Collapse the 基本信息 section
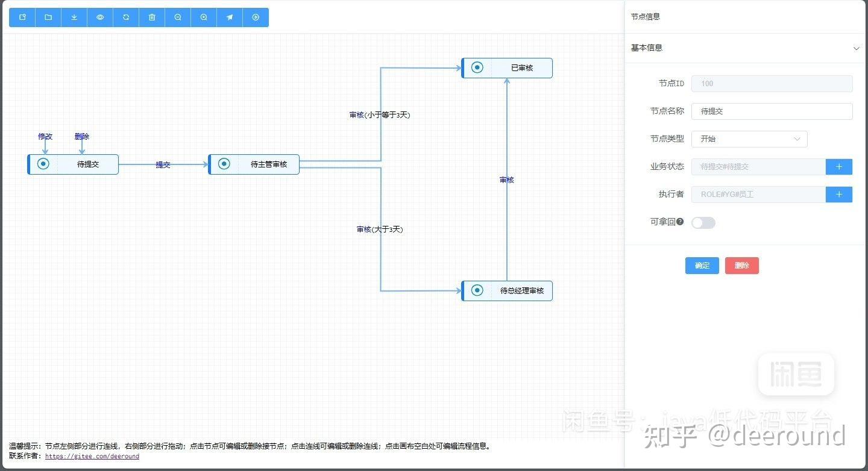 [x=857, y=48]
